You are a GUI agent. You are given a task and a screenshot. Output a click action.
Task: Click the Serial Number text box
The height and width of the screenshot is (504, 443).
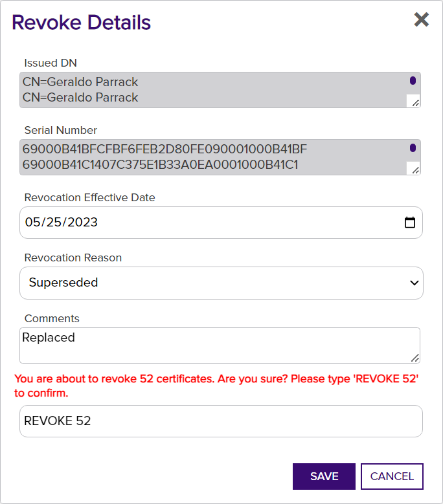(220, 157)
